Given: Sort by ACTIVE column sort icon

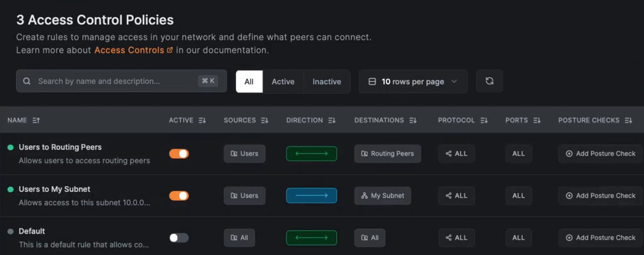Looking at the screenshot, I should tap(202, 120).
